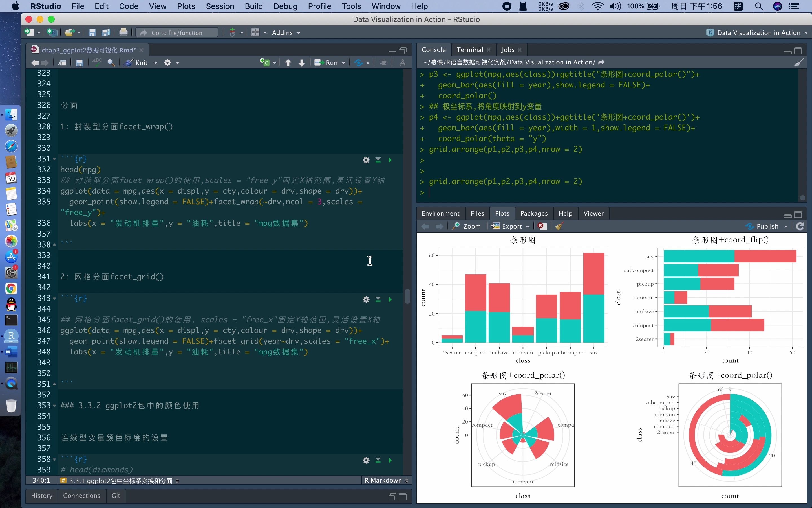
Task: Click the console prompt input line
Action: coord(607,192)
